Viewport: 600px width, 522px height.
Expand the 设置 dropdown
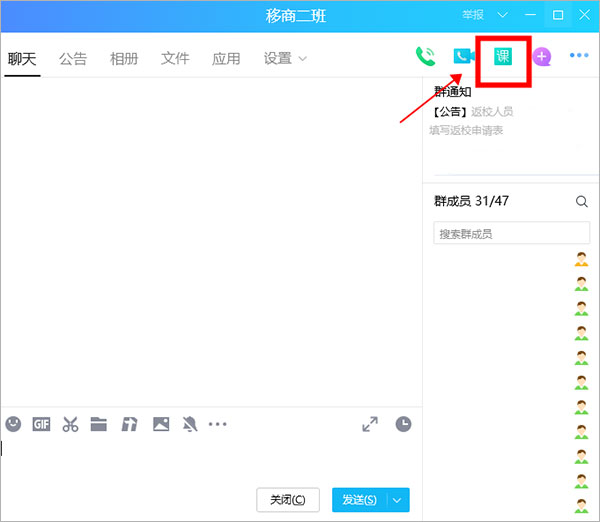click(285, 59)
